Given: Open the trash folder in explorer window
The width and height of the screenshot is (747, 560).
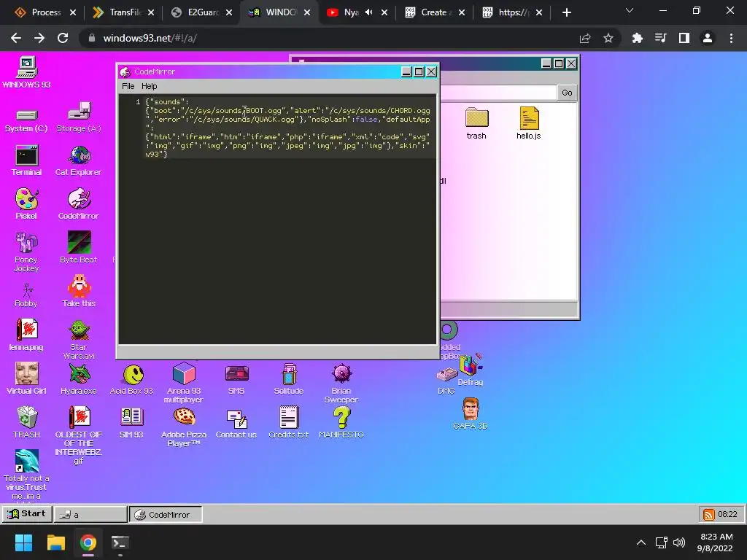Looking at the screenshot, I should 477,122.
